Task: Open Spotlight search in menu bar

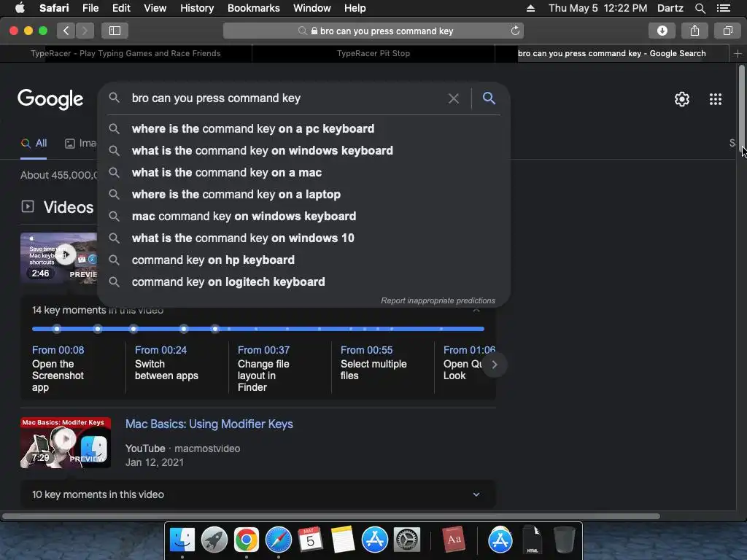Action: (x=700, y=8)
